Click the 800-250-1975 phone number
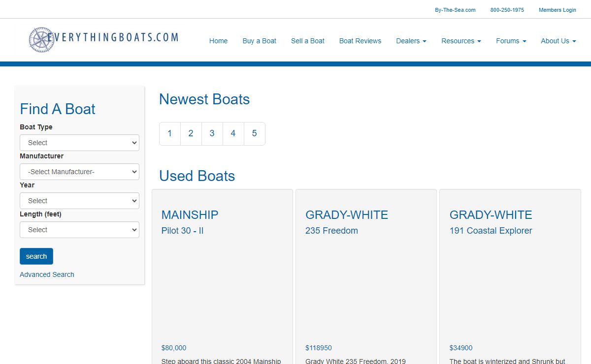Viewport: 591px width, 364px height. 507,10
